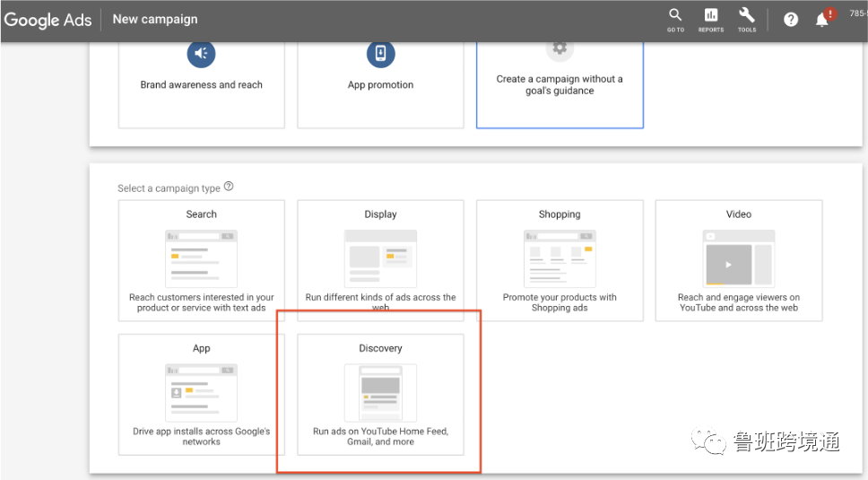Click the New campaign title
This screenshot has height=480, width=868.
(x=155, y=20)
